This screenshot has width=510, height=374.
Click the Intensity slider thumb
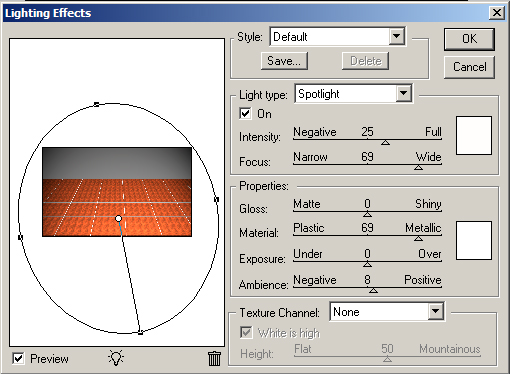coord(385,142)
